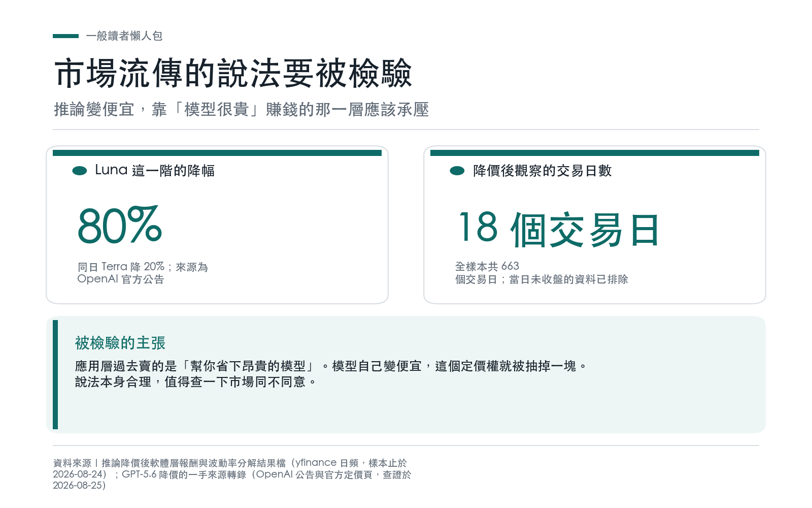Click the sentence starting 說法本身合理
Viewport: 812px width, 508px height.
tap(195, 382)
